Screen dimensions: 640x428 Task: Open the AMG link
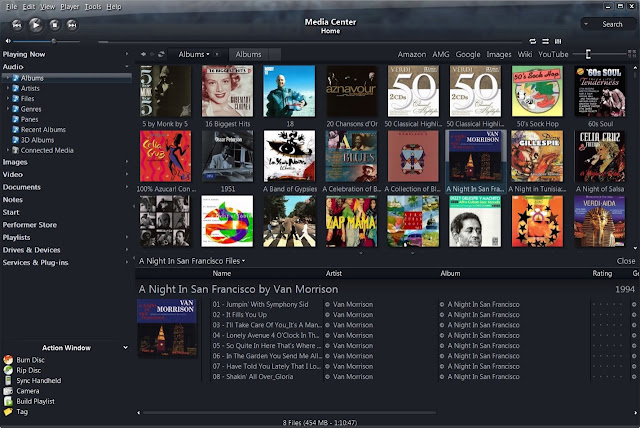point(441,54)
